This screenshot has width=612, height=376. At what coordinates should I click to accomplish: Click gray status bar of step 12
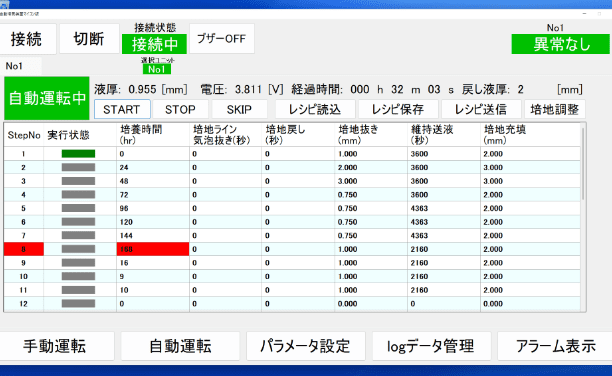78,303
